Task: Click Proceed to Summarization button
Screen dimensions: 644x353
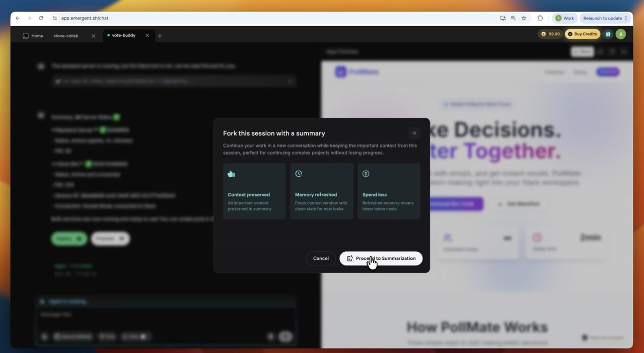Action: [x=381, y=258]
